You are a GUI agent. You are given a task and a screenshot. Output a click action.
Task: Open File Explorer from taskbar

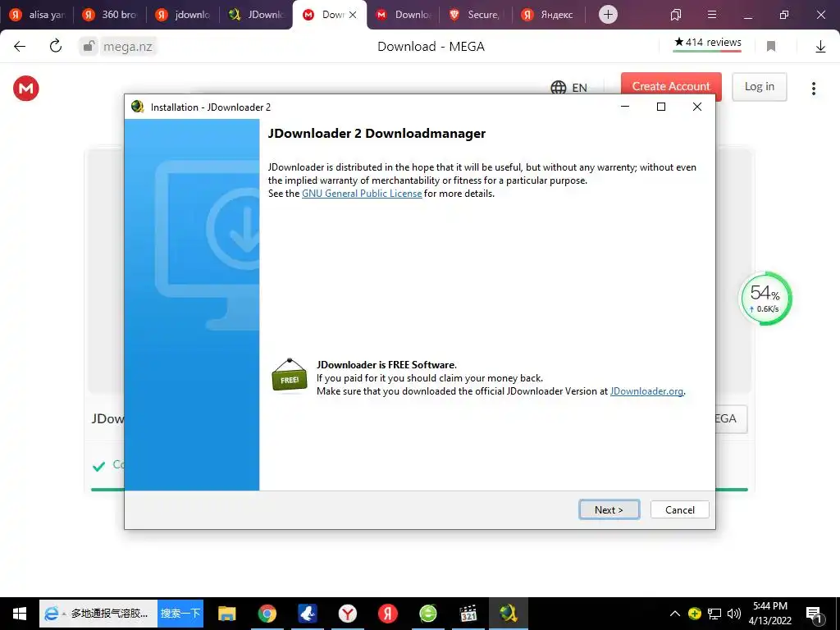click(227, 614)
